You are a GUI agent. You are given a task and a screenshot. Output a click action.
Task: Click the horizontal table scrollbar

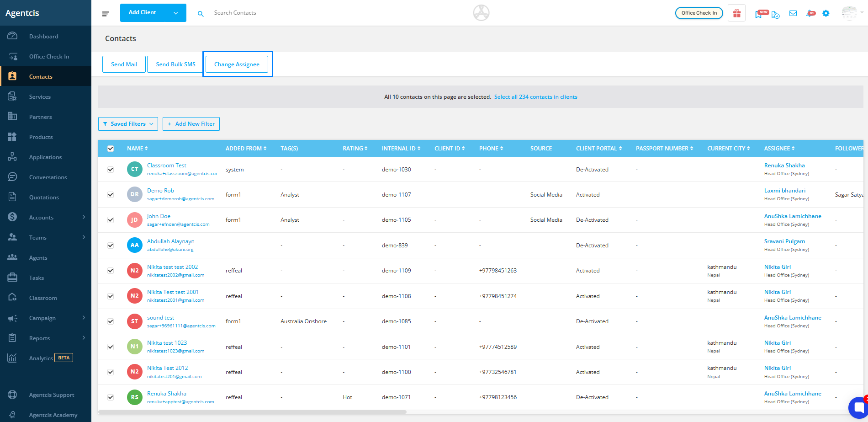(252, 412)
